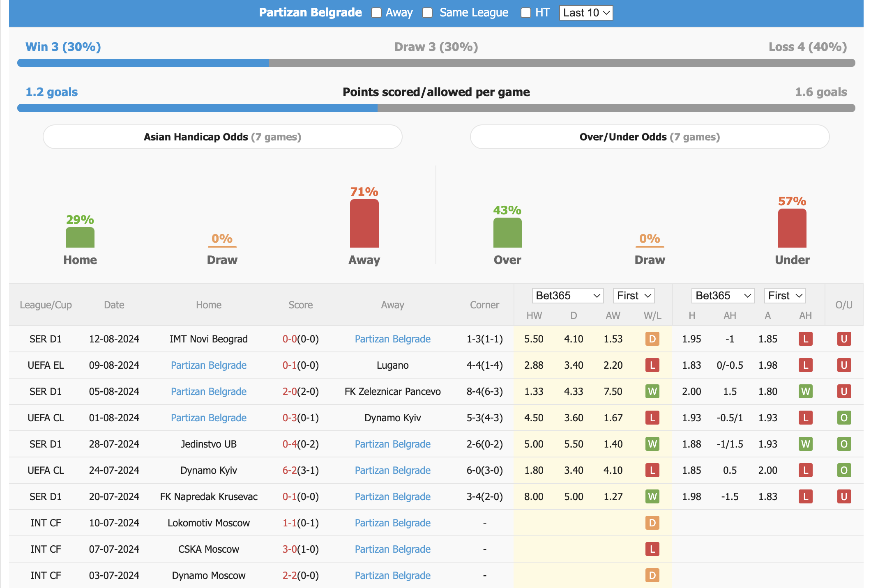Open Partizan Belgrade link in CSKA Moscow row

pos(393,549)
